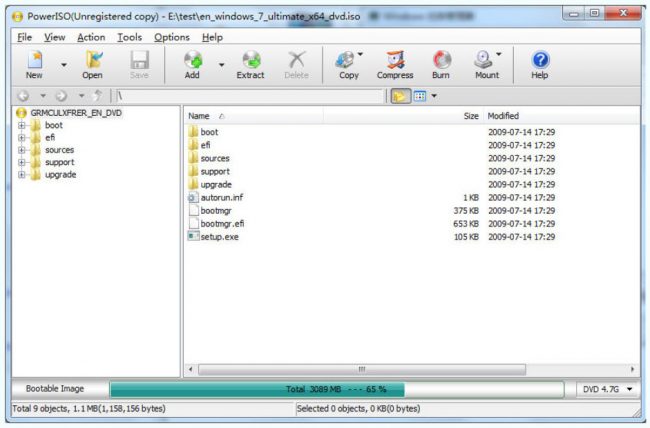
Task: Click the Mount toolbar icon
Action: [x=486, y=65]
